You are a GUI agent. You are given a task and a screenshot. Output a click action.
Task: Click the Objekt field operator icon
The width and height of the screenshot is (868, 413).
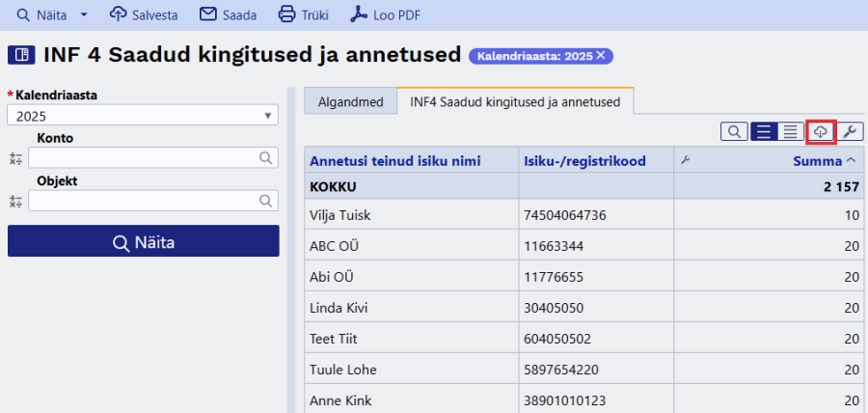click(15, 201)
